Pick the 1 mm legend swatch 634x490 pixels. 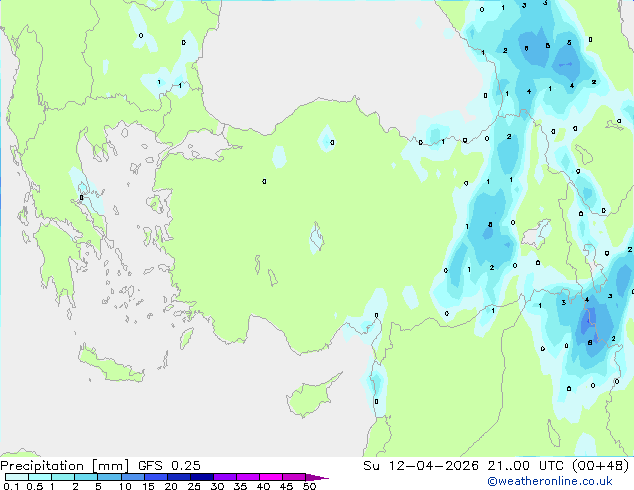63,477
